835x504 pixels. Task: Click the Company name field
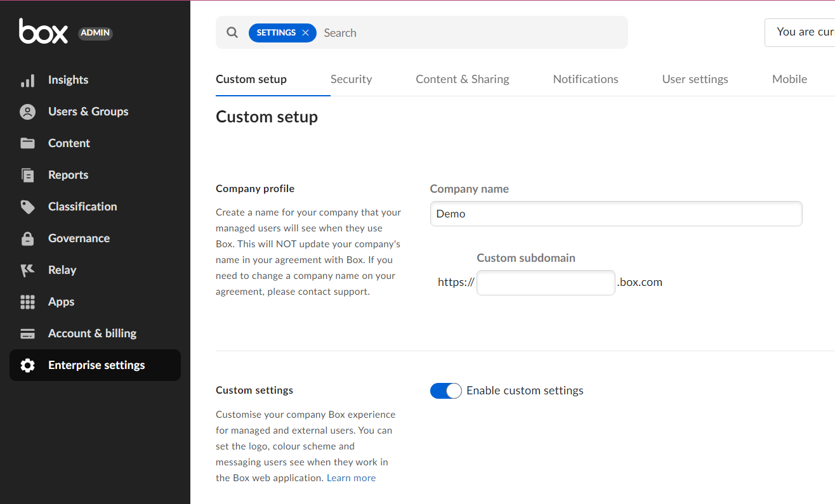(616, 214)
